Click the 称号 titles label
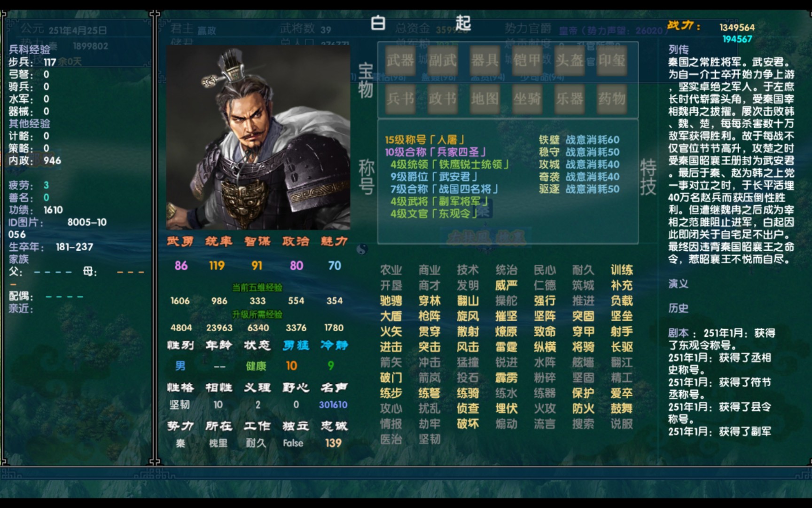812x508 pixels. 366,176
